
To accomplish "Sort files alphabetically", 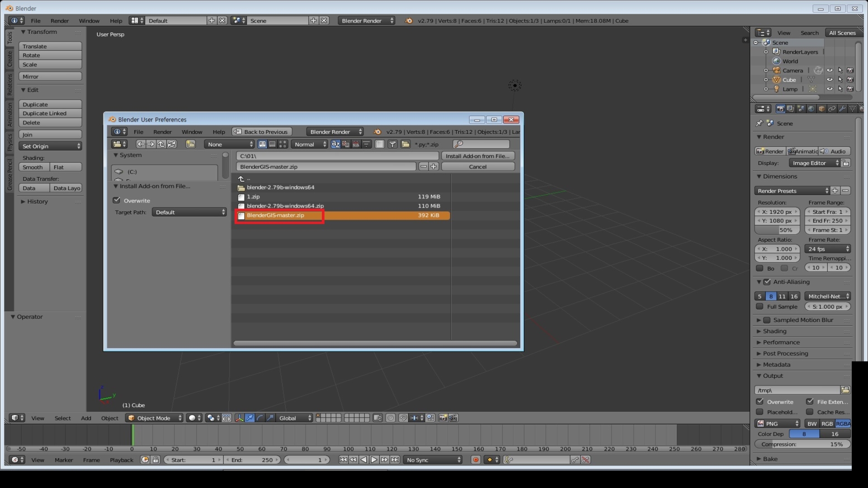I will [x=335, y=144].
